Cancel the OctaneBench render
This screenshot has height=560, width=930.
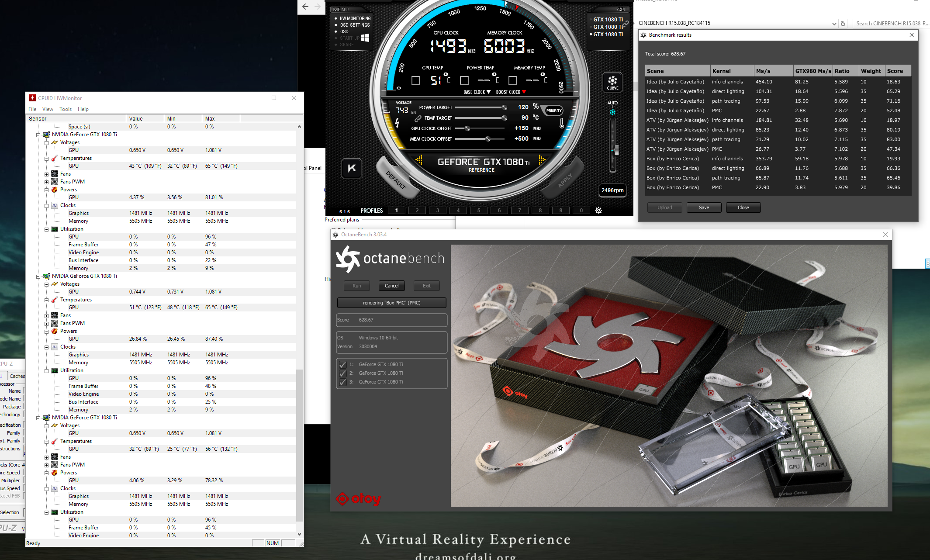point(391,286)
